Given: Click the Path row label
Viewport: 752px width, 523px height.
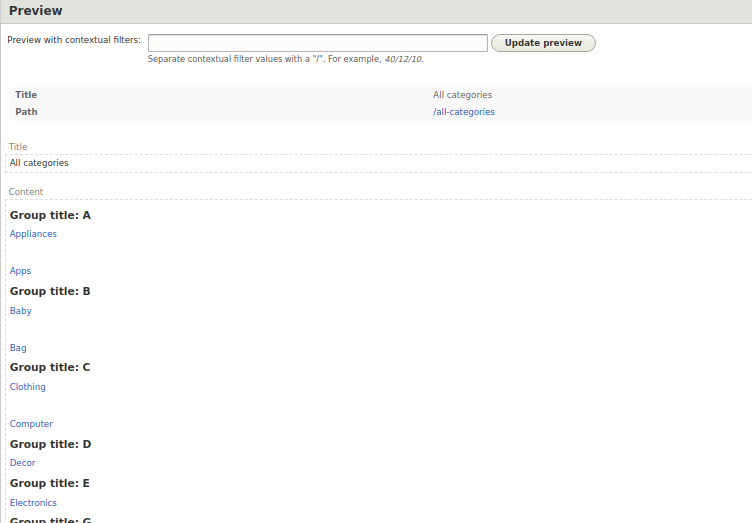Looking at the screenshot, I should coord(26,112).
